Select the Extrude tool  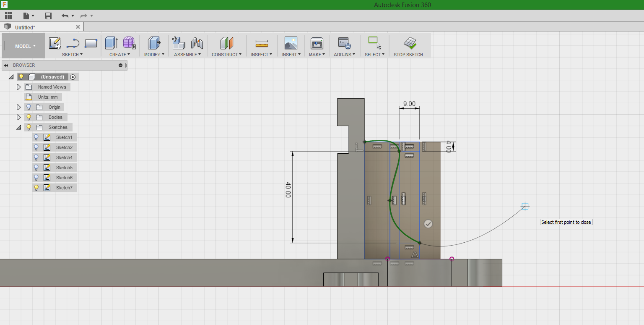pos(112,43)
